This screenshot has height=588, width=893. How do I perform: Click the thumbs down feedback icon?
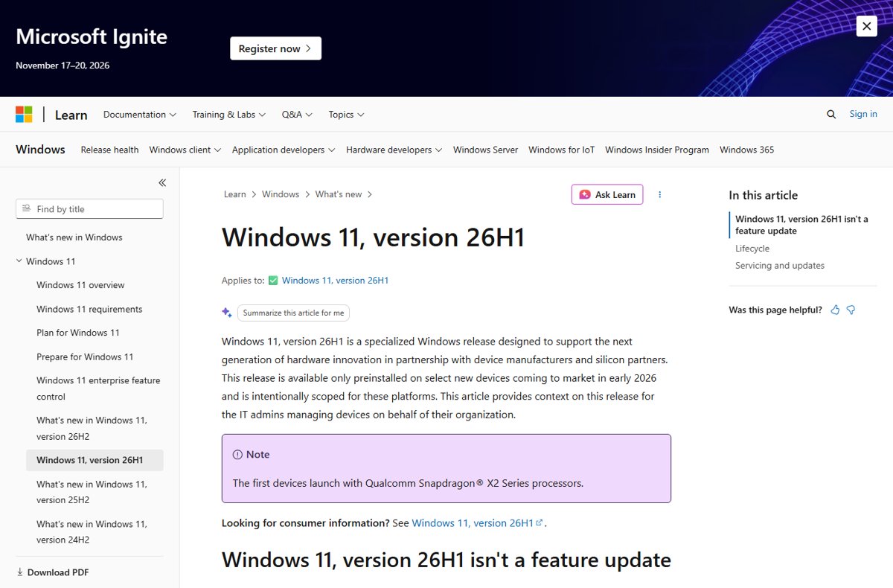(x=851, y=310)
